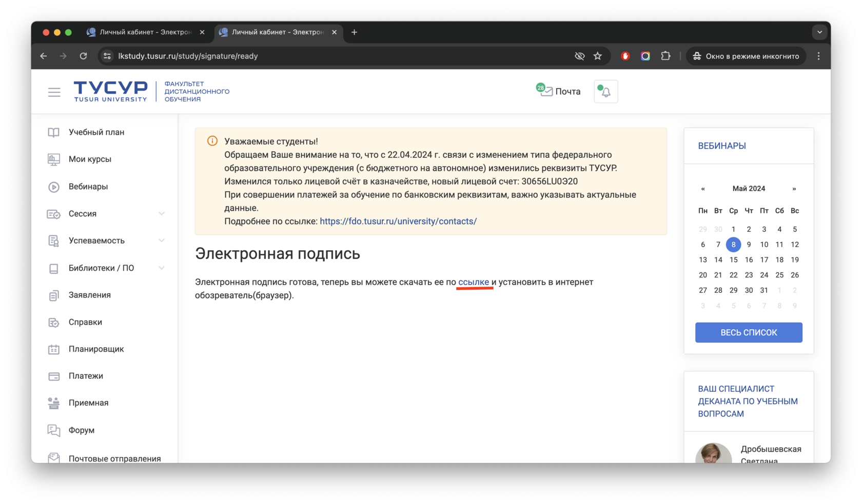Expand the Библиотеки / ПО submenu

(161, 268)
